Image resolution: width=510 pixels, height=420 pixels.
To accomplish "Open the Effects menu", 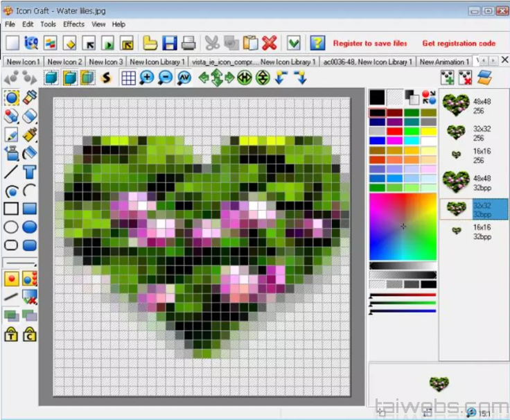I will (73, 24).
